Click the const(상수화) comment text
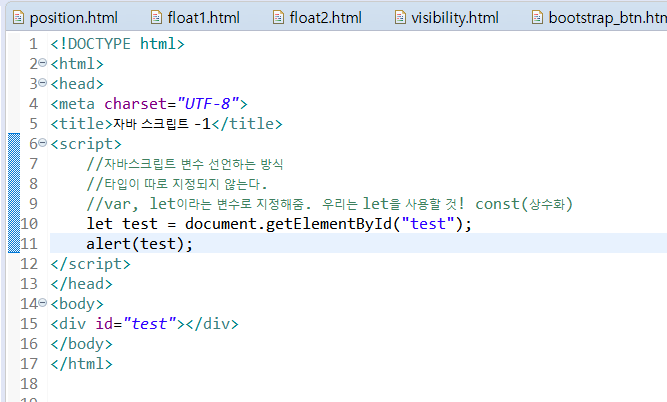 [x=524, y=204]
